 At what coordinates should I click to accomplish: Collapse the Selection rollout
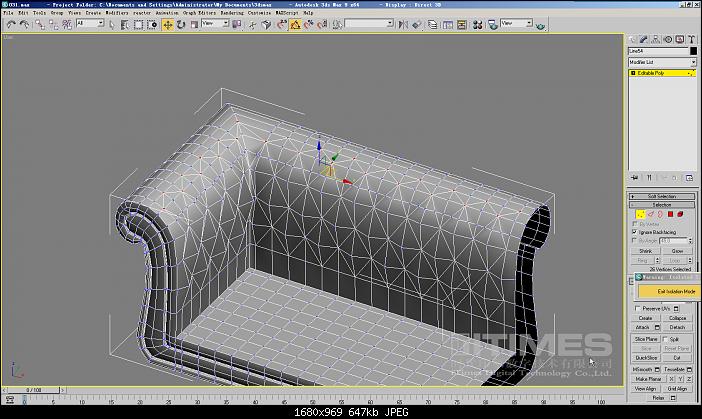662,205
